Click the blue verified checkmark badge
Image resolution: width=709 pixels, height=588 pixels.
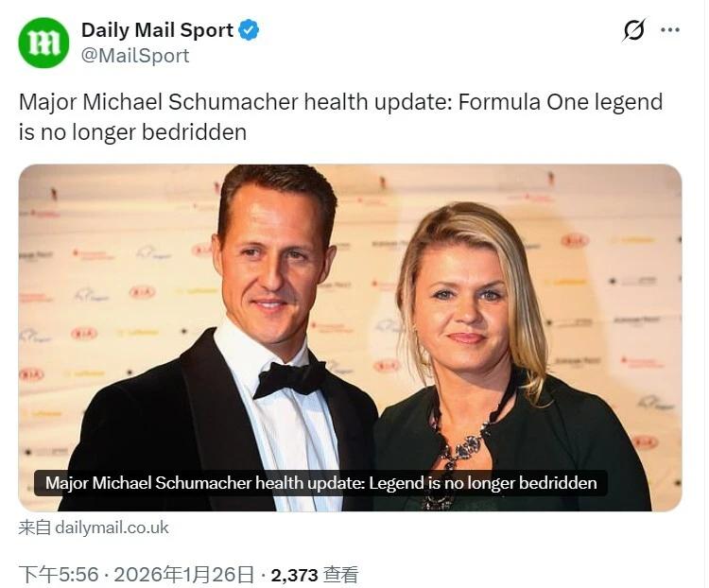[x=249, y=30]
